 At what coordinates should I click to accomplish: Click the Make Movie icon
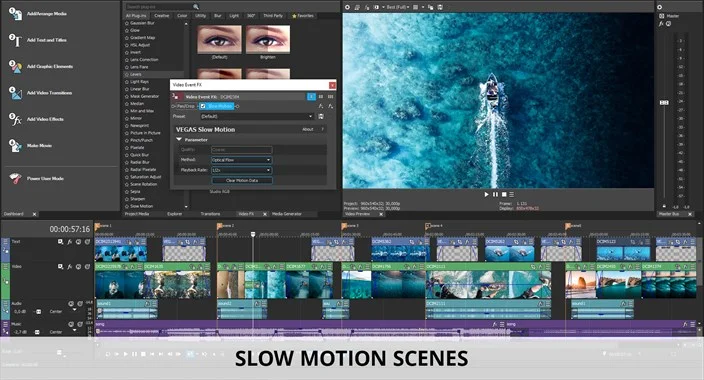click(x=15, y=146)
